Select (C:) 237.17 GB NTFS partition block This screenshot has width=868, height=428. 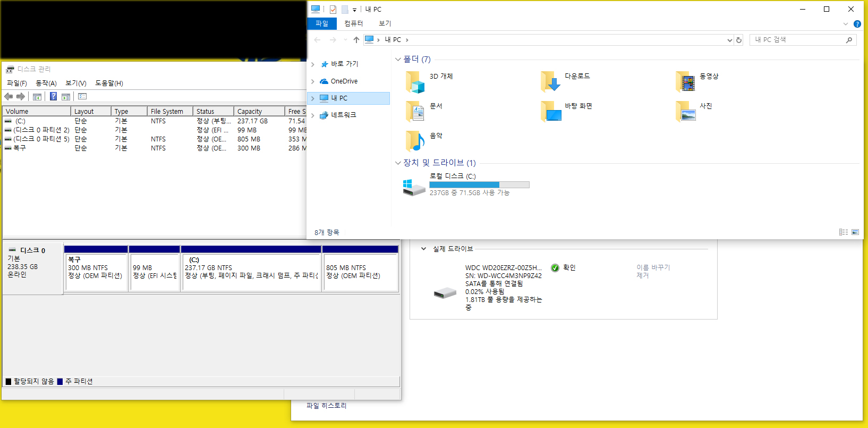(251, 268)
